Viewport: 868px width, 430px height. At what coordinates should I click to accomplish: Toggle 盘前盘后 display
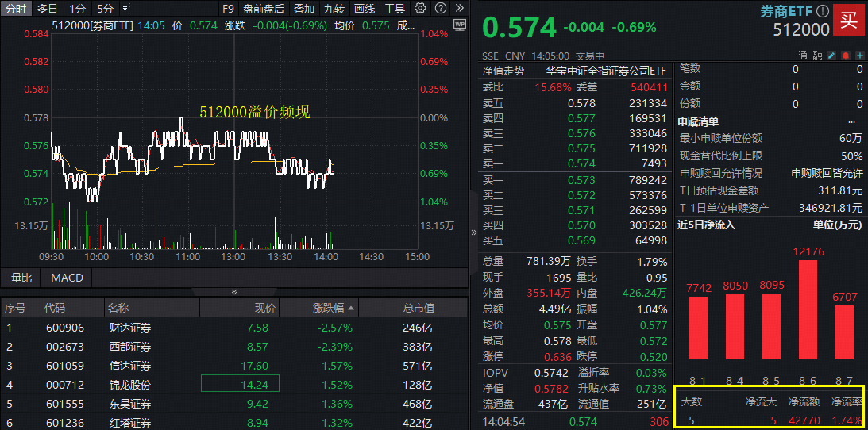264,8
